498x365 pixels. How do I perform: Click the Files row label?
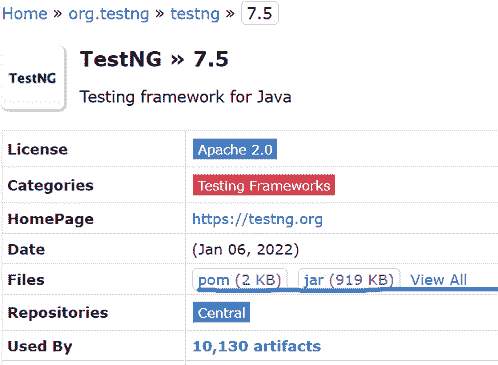coord(26,280)
